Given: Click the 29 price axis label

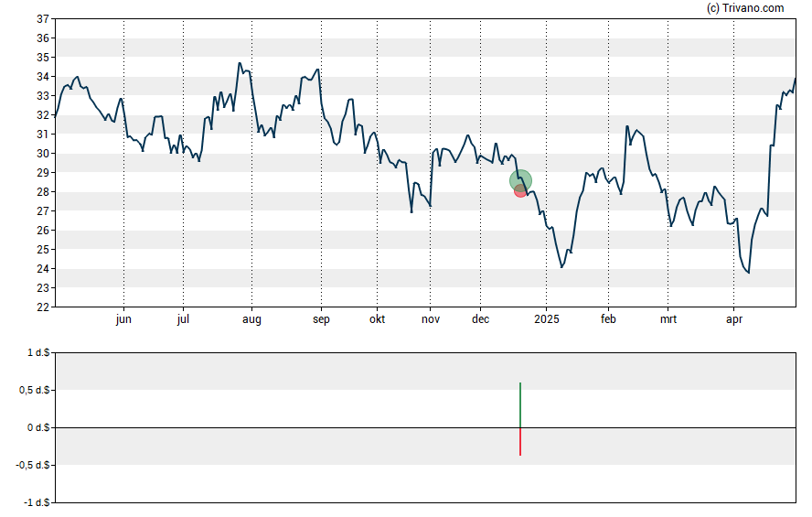Looking at the screenshot, I should pyautogui.click(x=42, y=173).
